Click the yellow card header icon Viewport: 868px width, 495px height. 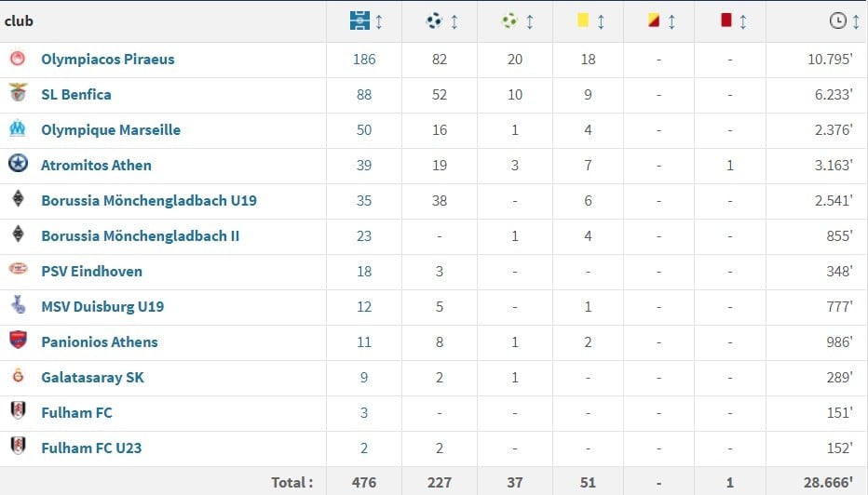582,20
